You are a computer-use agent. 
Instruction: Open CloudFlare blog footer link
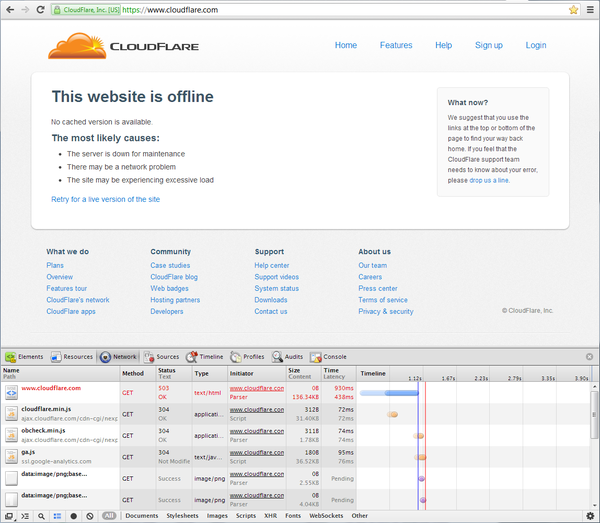174,277
